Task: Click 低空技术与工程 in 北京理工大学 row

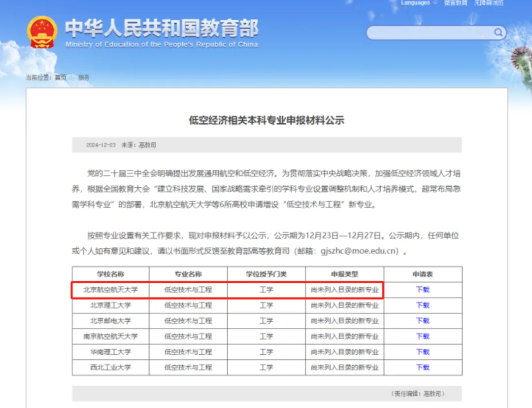Action: (x=188, y=305)
